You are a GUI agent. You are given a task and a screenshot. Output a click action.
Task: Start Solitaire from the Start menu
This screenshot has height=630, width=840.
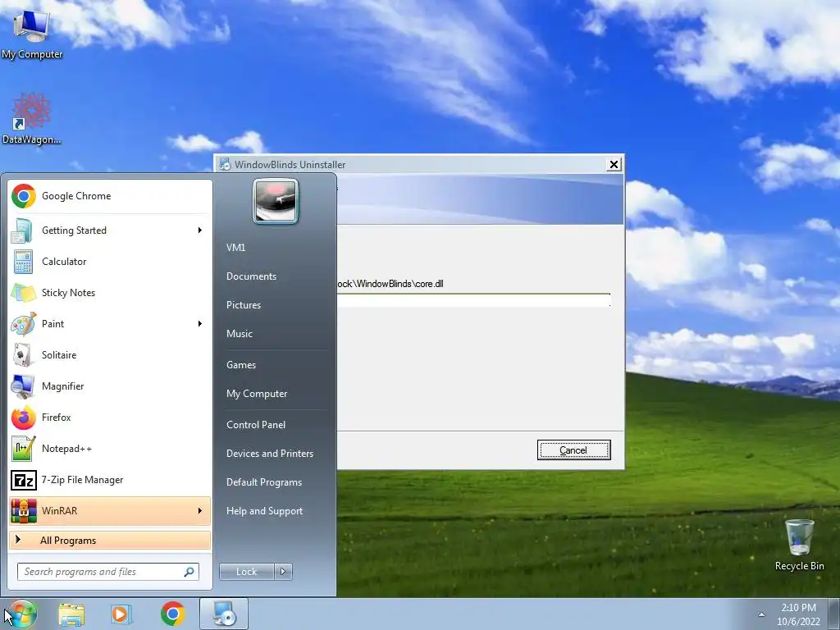pyautogui.click(x=110, y=354)
